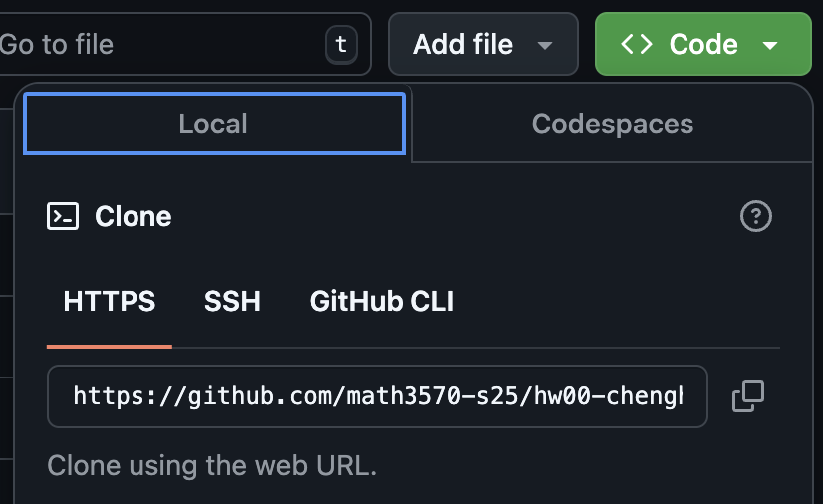Click the orange underline below HTTPS
Image resolution: width=823 pixels, height=504 pixels.
coord(110,347)
